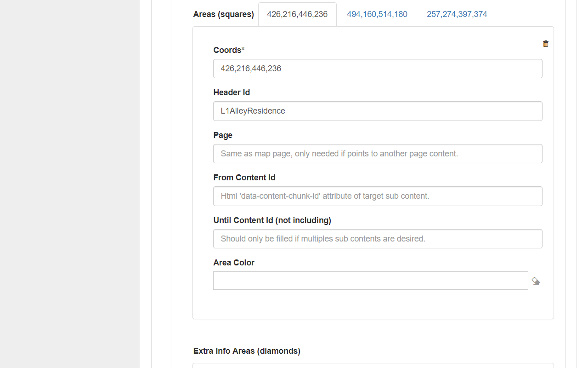The image size is (588, 368).
Task: Click into the Page input field
Action: (x=378, y=154)
